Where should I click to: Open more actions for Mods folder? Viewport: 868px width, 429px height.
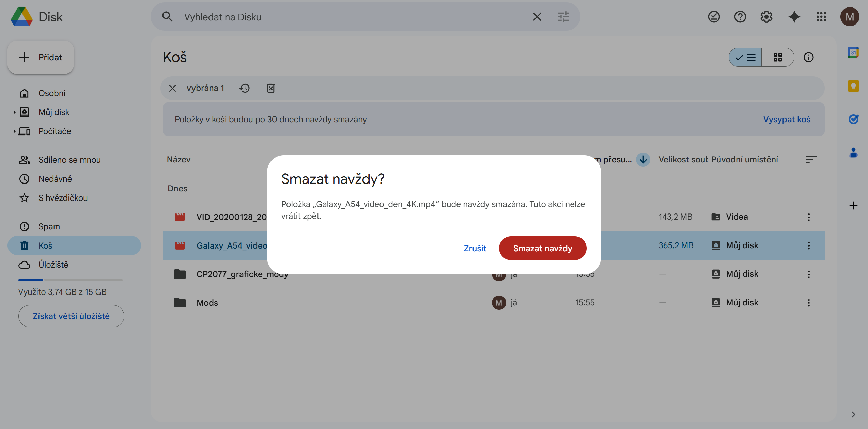point(809,303)
